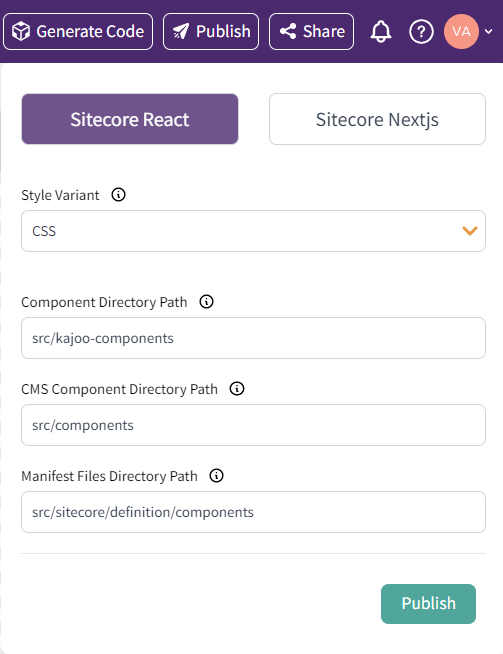Click the notification bell icon
The image size is (503, 654).
coord(380,32)
